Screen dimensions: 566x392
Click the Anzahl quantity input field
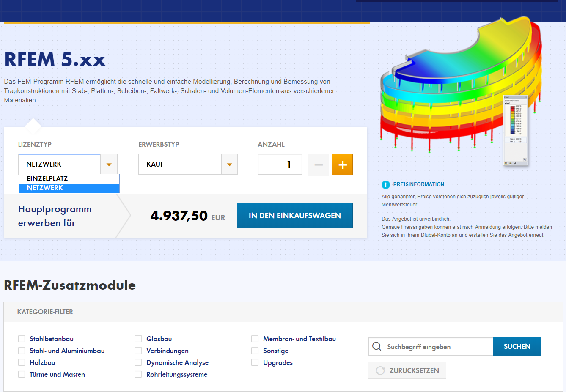(280, 164)
